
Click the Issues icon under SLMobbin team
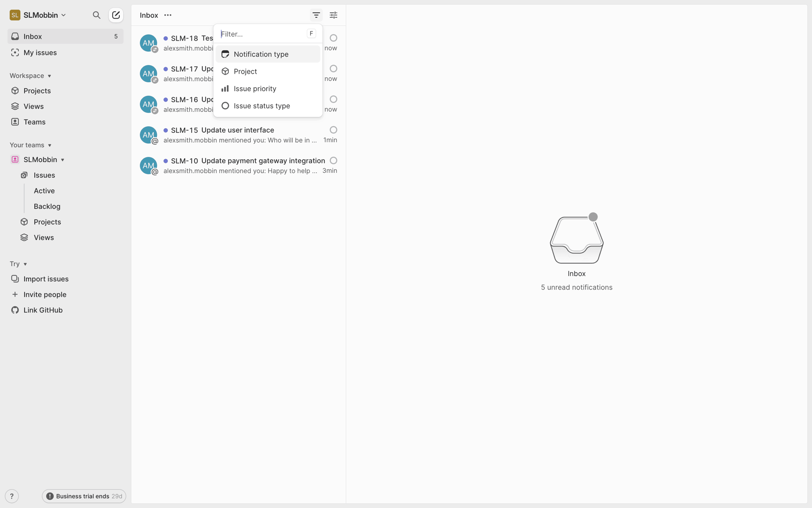click(25, 175)
